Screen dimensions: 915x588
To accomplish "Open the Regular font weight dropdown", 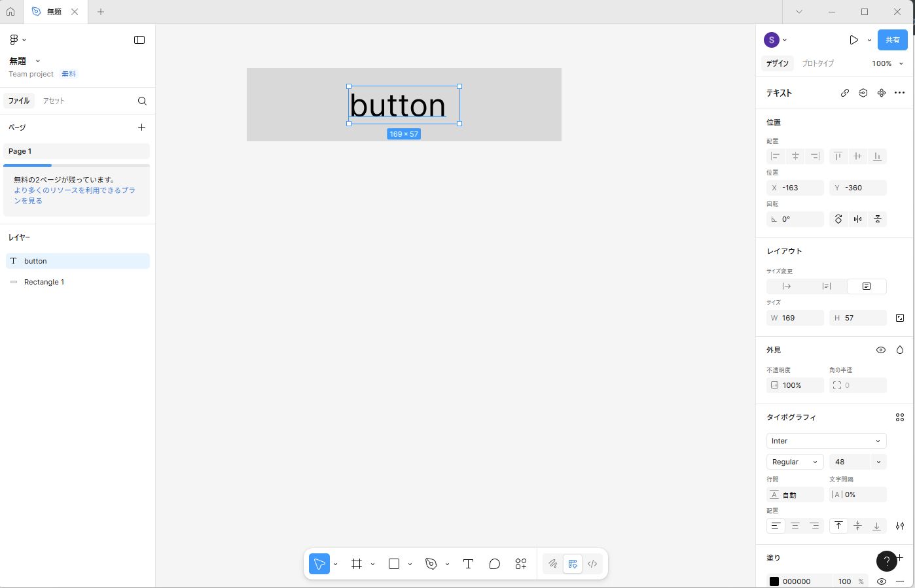I will [x=795, y=462].
